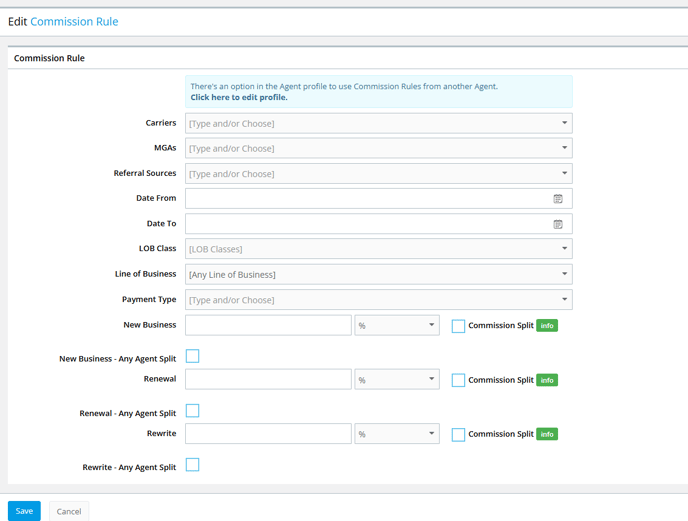This screenshot has height=521, width=688.
Task: Focus the Renewal amount input field
Action: (x=268, y=379)
